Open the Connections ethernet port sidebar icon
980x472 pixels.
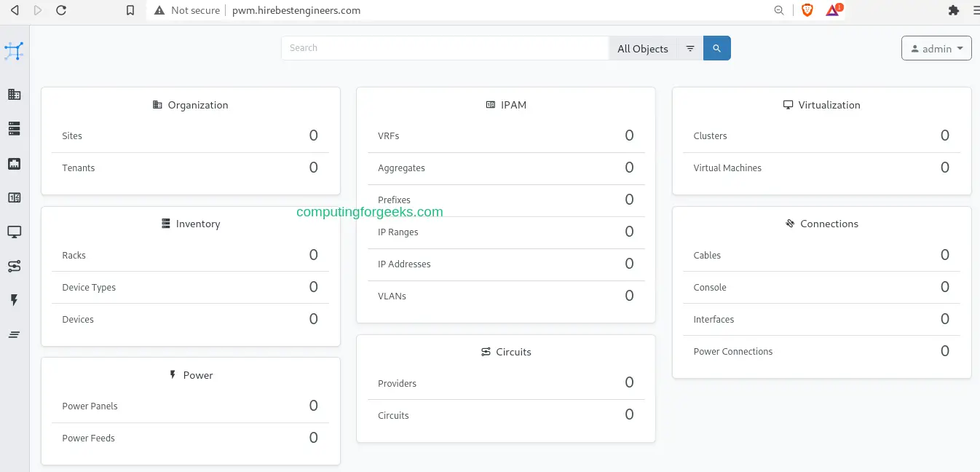pyautogui.click(x=14, y=164)
